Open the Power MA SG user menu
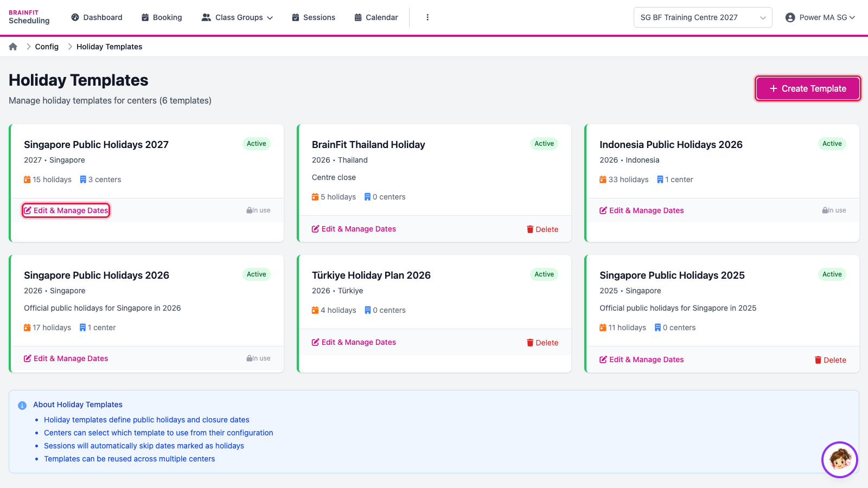 [x=820, y=17]
